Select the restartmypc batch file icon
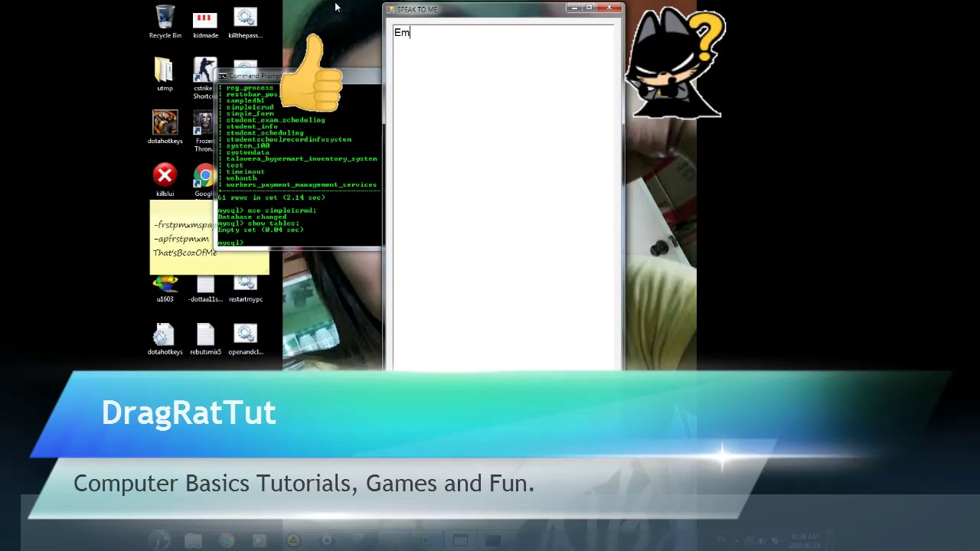980x551 pixels. (x=245, y=289)
